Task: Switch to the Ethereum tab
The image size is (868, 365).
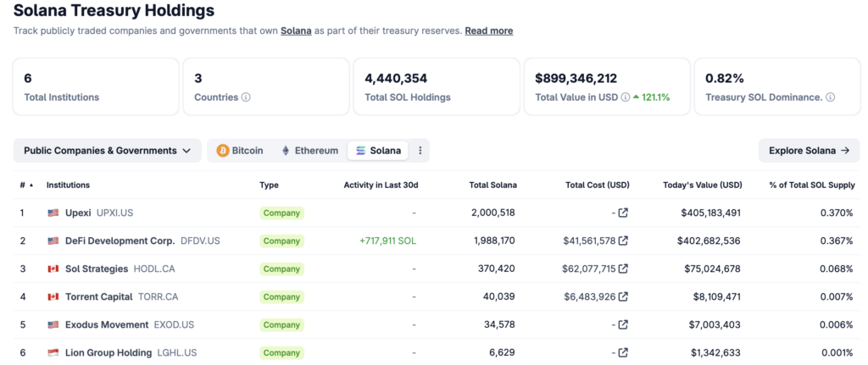Action: click(310, 151)
